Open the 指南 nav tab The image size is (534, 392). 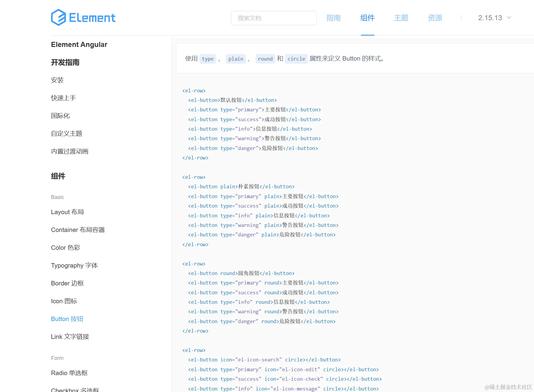(x=333, y=18)
